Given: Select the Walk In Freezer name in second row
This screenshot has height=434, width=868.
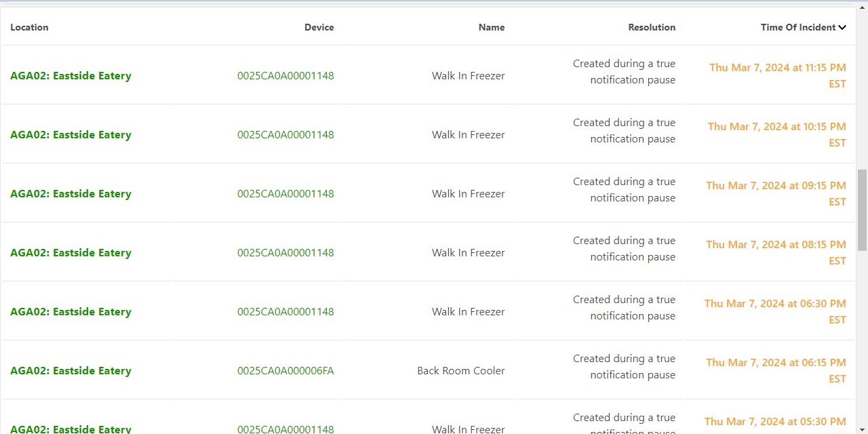Looking at the screenshot, I should (x=468, y=134).
